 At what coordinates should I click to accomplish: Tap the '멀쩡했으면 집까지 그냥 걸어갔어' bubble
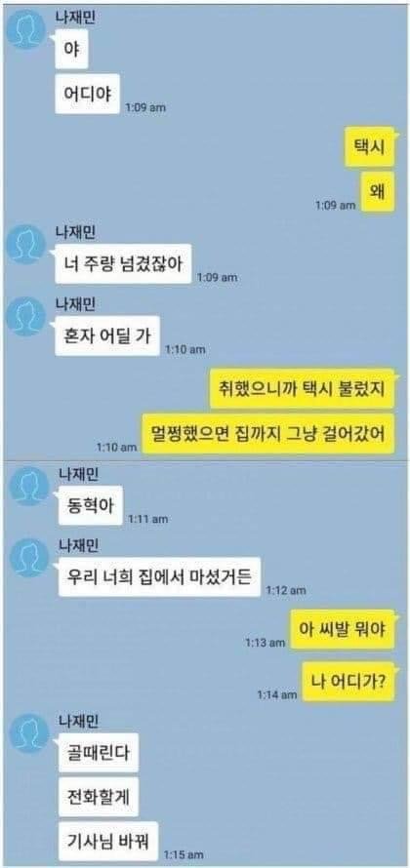point(268,433)
